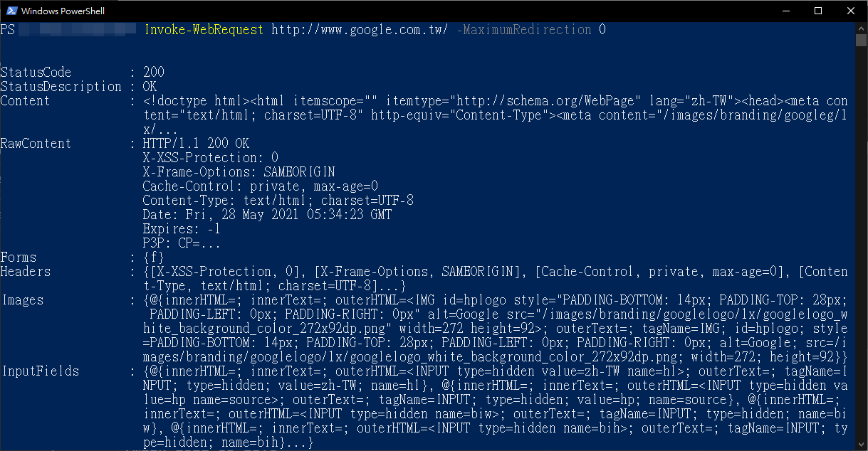
Task: Click the Images property label
Action: point(20,299)
